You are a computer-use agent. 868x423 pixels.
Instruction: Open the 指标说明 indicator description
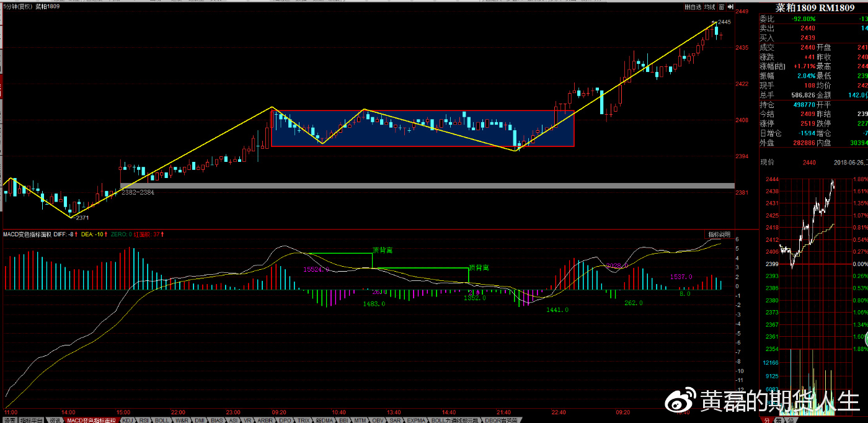(x=720, y=234)
